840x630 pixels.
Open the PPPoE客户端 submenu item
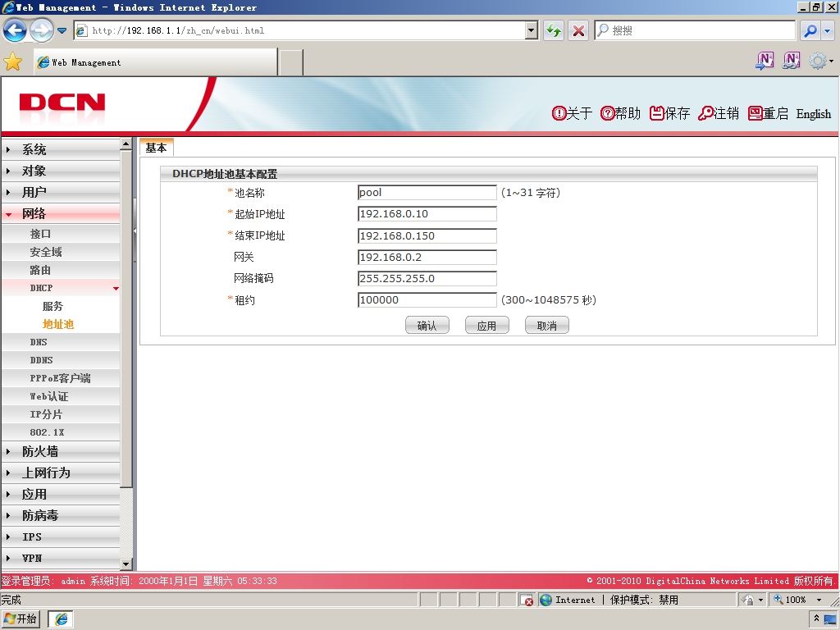click(x=61, y=378)
